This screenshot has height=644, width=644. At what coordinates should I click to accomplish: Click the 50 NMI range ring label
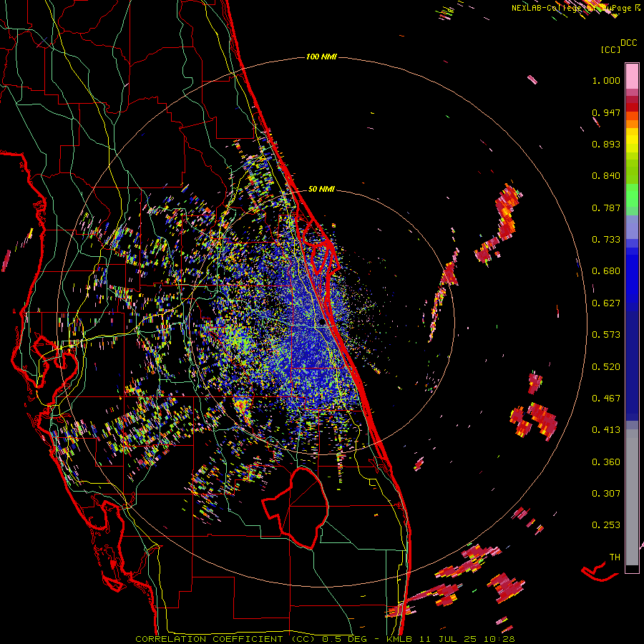coord(321,189)
